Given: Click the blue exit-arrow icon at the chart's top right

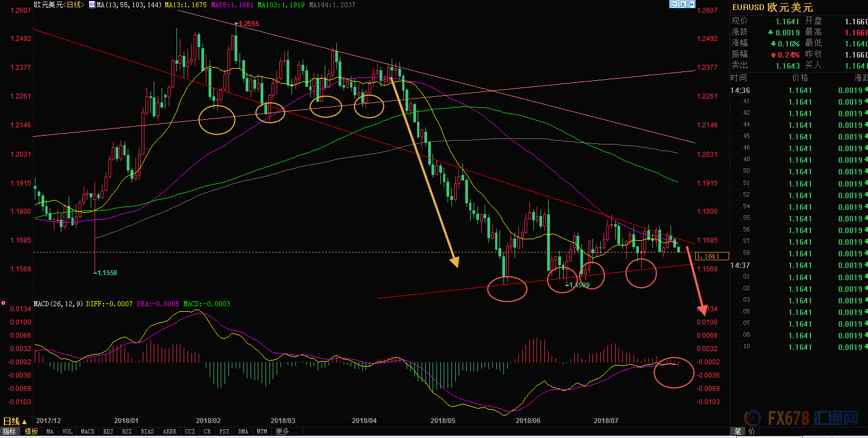Looking at the screenshot, I should (691, 4).
